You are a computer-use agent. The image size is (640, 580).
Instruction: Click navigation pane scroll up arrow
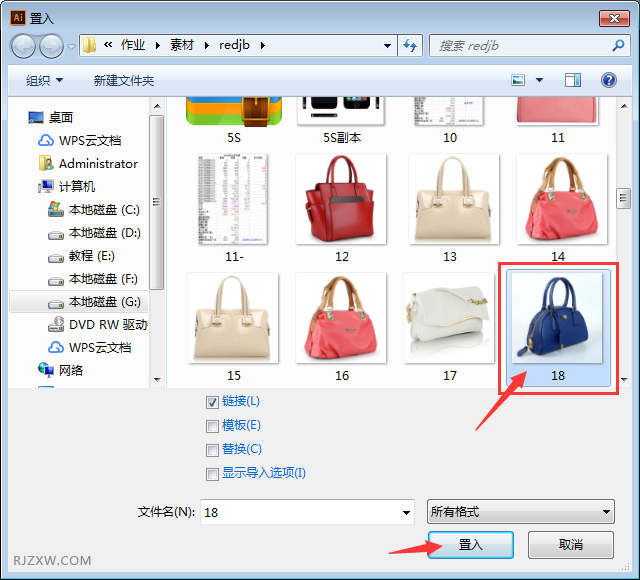(157, 106)
